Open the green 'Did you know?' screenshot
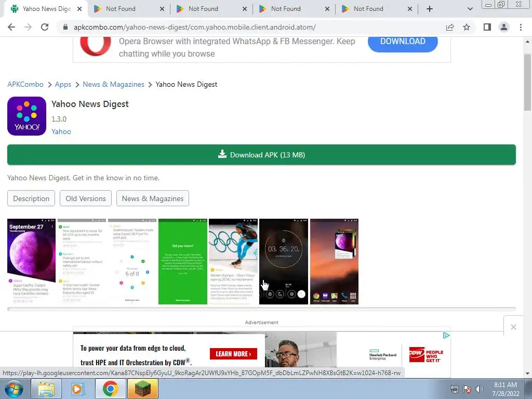Viewport: 532px width, 399px height. (182, 262)
